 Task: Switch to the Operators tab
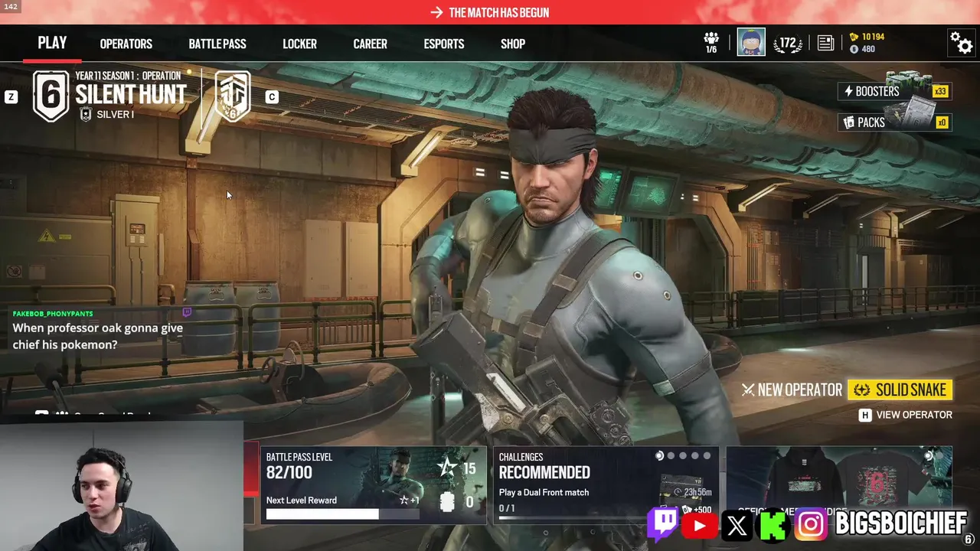coord(126,44)
